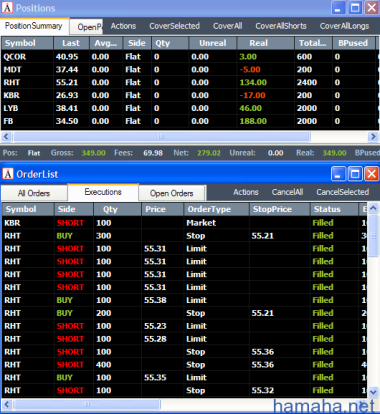Image resolution: width=380 pixels, height=414 pixels.
Task: Click OrderList vertical scrollbar down arrow
Action: (373, 392)
